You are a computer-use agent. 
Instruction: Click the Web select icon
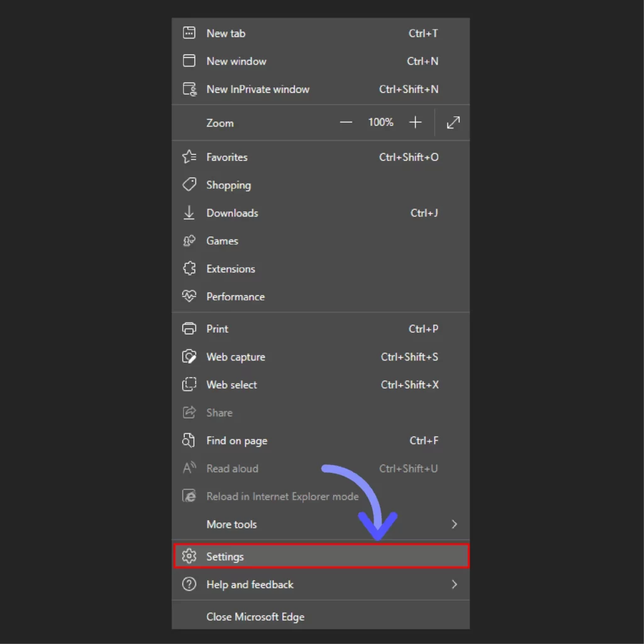coord(189,384)
